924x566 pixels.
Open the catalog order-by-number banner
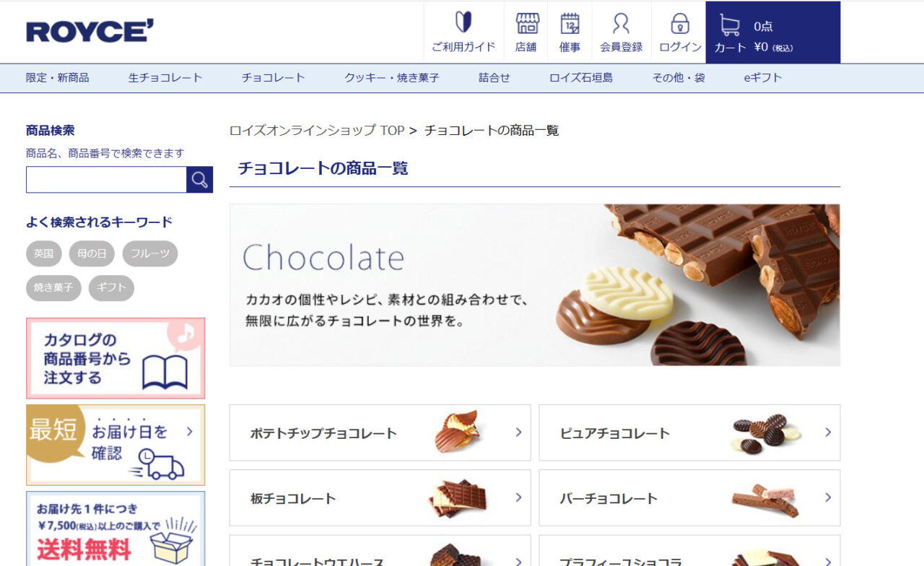click(115, 357)
